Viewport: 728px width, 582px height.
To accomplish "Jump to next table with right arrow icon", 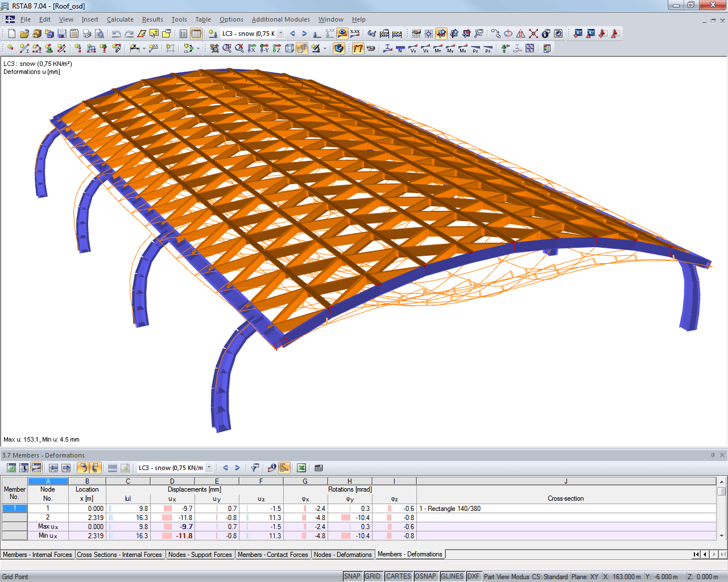I will (x=66, y=468).
